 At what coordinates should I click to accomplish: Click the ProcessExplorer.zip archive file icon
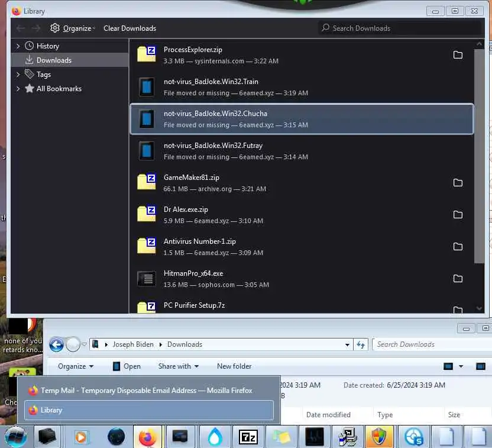tap(147, 54)
